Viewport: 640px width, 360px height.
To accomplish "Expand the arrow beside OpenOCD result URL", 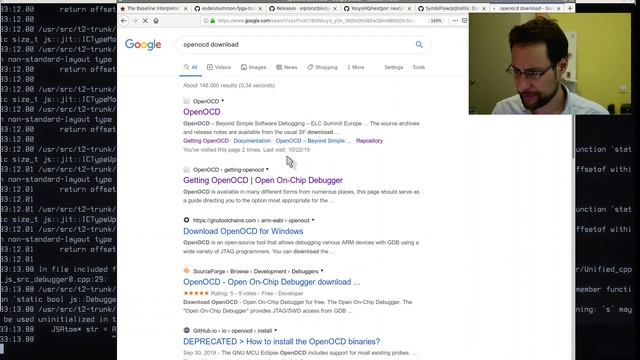I will pyautogui.click(x=223, y=101).
